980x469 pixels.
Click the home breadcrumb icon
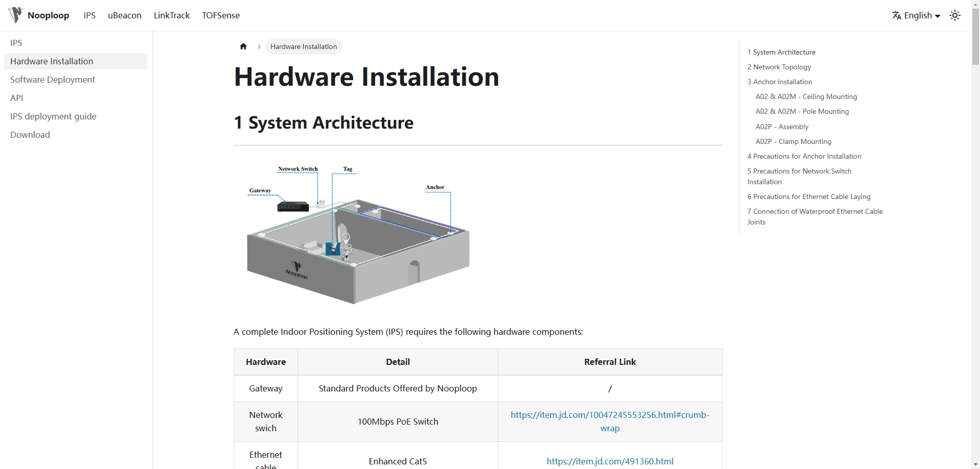[x=243, y=46]
